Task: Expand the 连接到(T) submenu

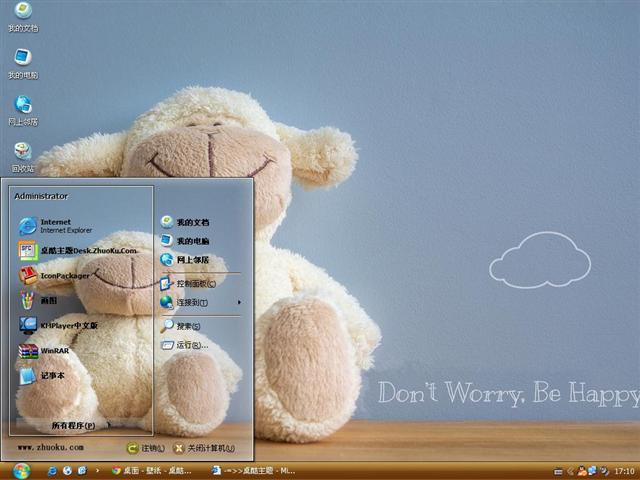Action: (201, 302)
